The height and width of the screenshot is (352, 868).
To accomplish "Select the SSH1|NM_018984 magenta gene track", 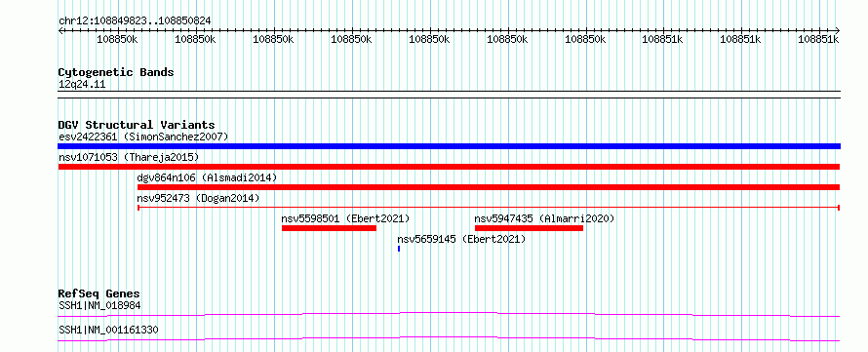I will [449, 314].
